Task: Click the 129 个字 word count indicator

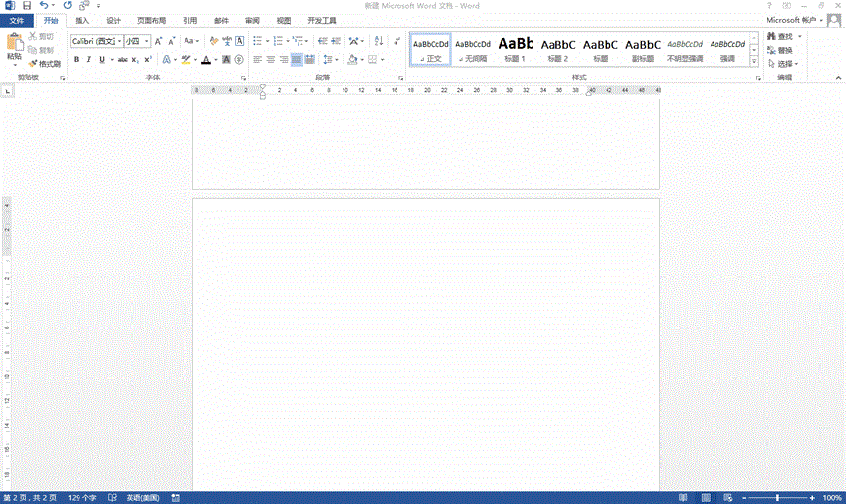Action: pos(81,498)
